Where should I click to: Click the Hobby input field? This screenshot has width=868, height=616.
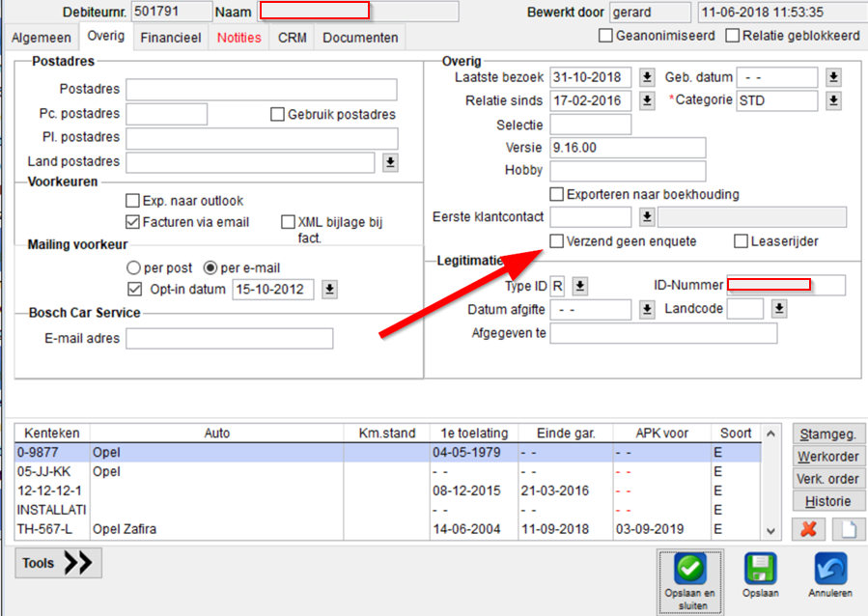(628, 171)
